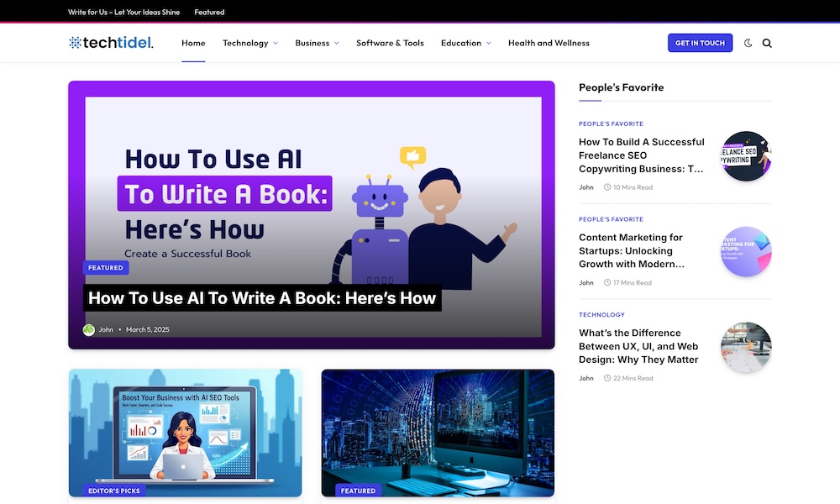Screen dimensions: 840x504
Task: Open the How To Use AI article headline
Action: click(262, 298)
